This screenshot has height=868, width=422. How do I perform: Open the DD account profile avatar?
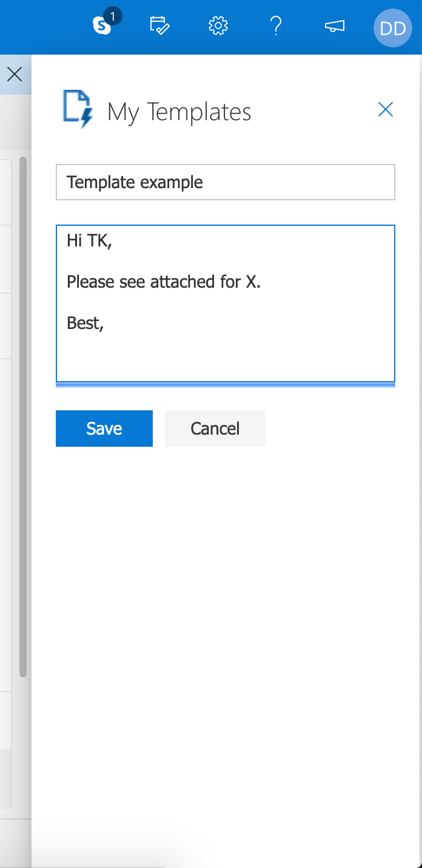[392, 28]
